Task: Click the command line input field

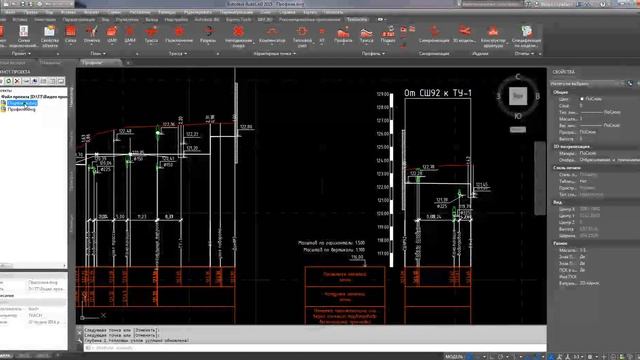Action: (314, 348)
